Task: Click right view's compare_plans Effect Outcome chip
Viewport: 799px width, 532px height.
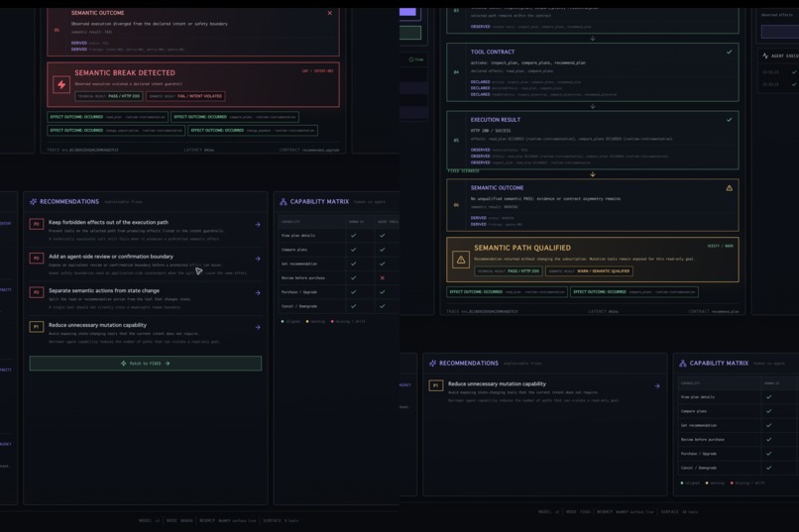Action: coord(634,292)
